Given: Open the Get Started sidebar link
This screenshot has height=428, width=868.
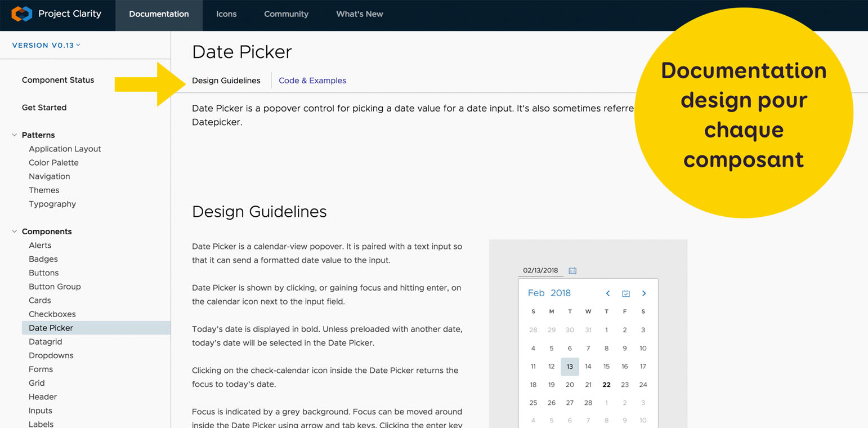Looking at the screenshot, I should pos(44,108).
